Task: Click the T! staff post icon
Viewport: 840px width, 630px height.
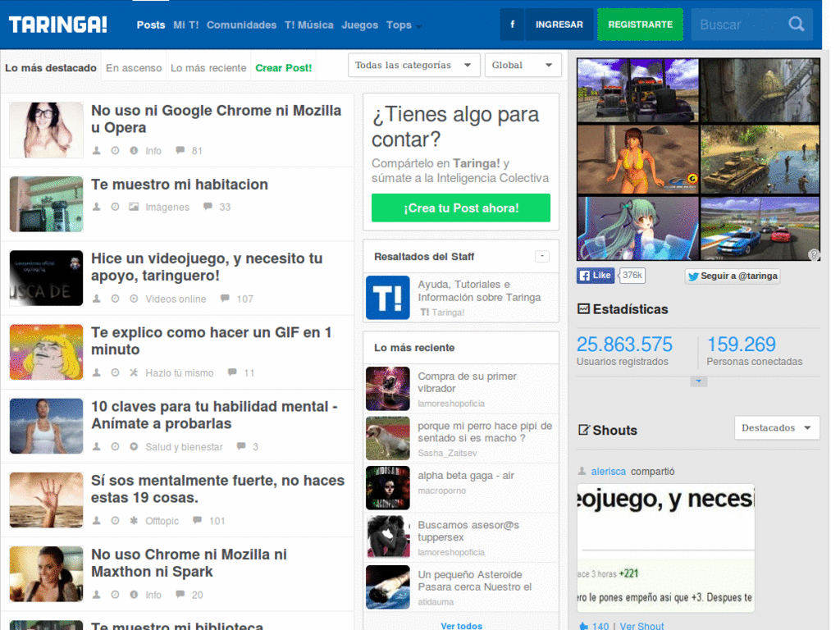Action: point(388,297)
